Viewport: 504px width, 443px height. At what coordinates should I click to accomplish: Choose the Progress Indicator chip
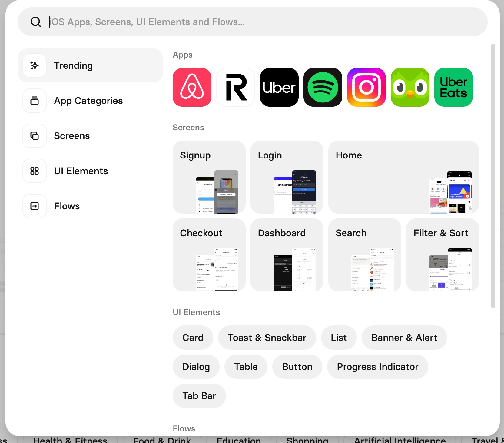pyautogui.click(x=378, y=367)
